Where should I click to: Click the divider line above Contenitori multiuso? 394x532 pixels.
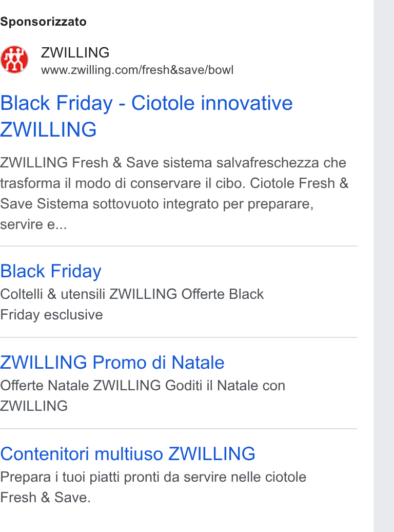179,429
